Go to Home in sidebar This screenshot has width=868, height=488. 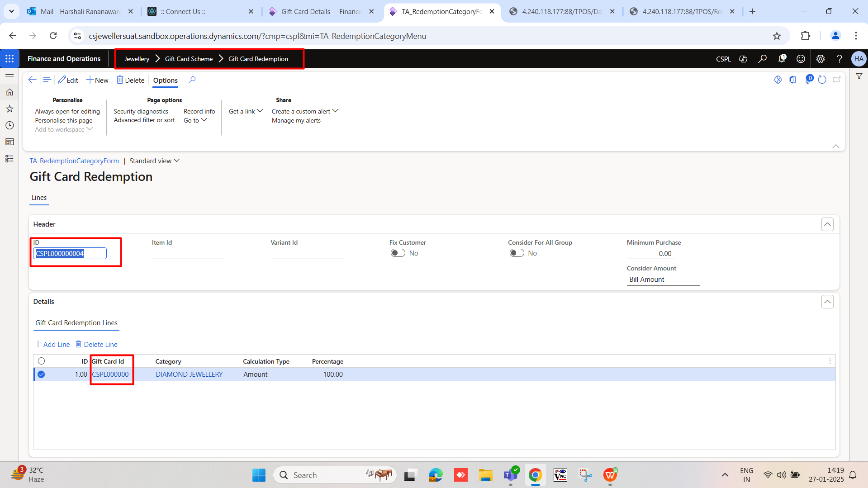[9, 92]
